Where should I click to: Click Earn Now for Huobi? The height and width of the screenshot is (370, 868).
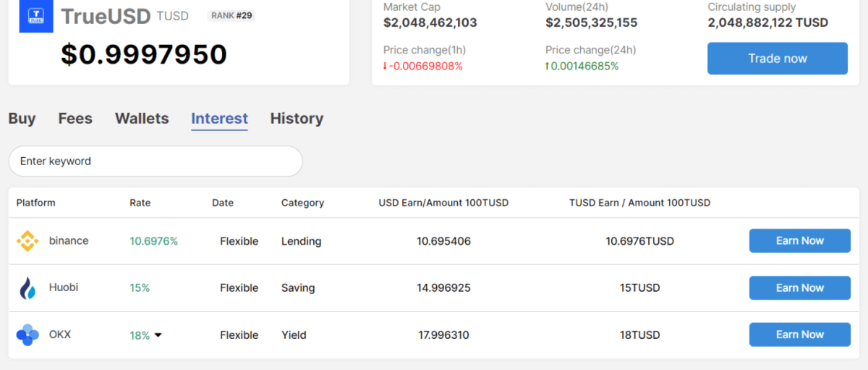pyautogui.click(x=800, y=287)
